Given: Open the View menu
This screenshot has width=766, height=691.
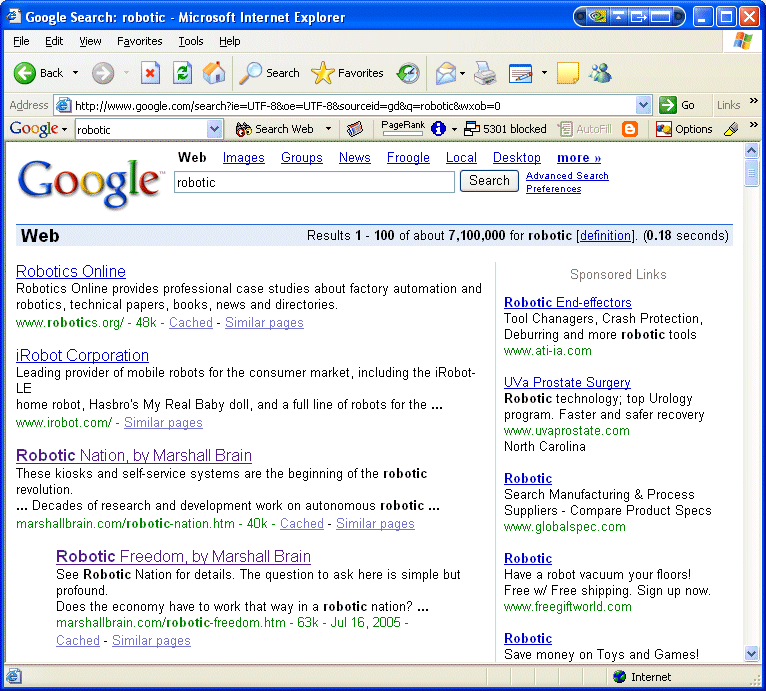Looking at the screenshot, I should (x=90, y=42).
